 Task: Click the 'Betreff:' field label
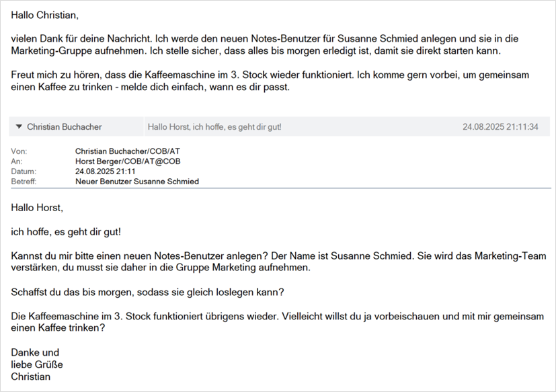24,182
